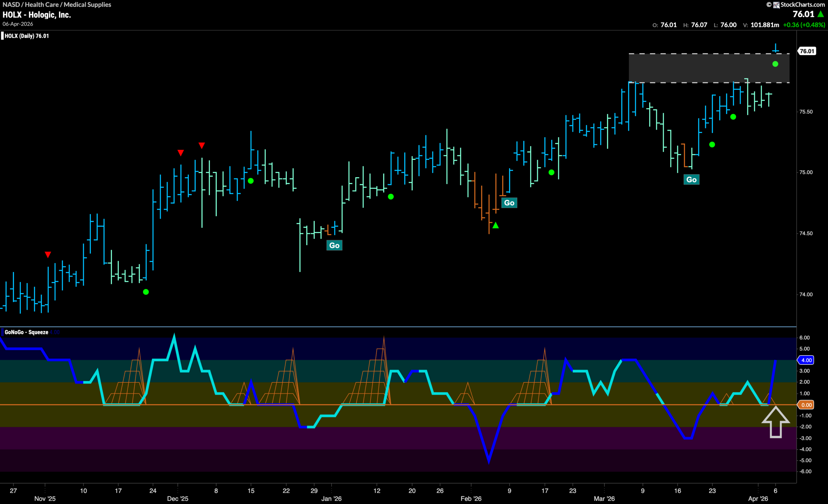
Task: Click the Go label near January 2026
Action: [334, 245]
